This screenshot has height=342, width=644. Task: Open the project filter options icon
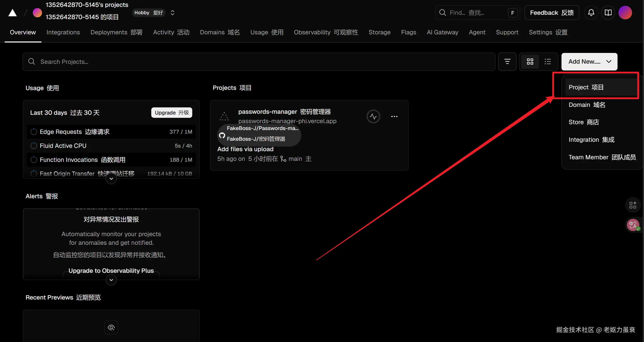coord(507,62)
